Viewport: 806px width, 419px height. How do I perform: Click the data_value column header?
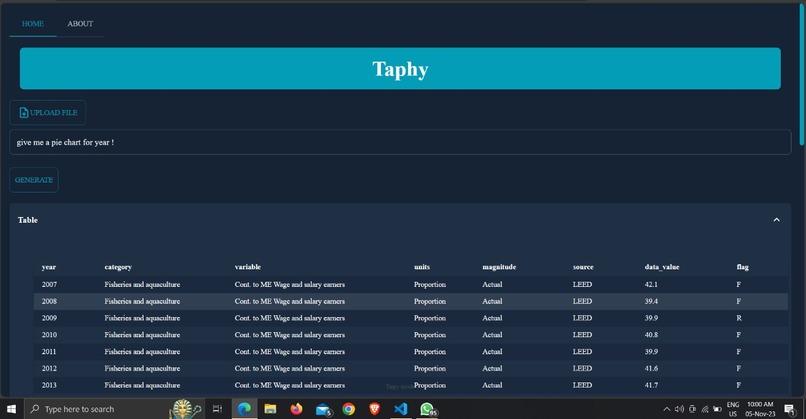(662, 267)
